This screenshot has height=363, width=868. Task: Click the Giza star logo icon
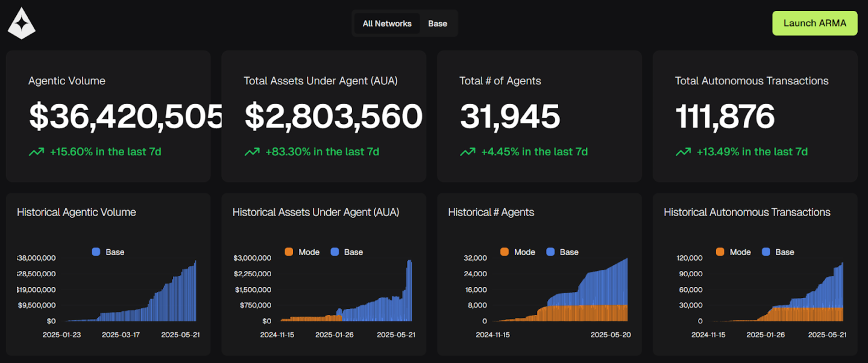(21, 23)
